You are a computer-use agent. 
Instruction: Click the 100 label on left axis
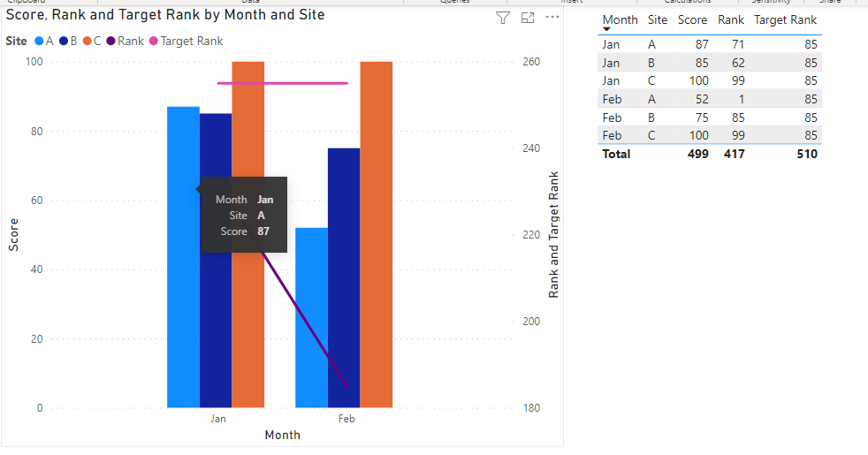[34, 62]
